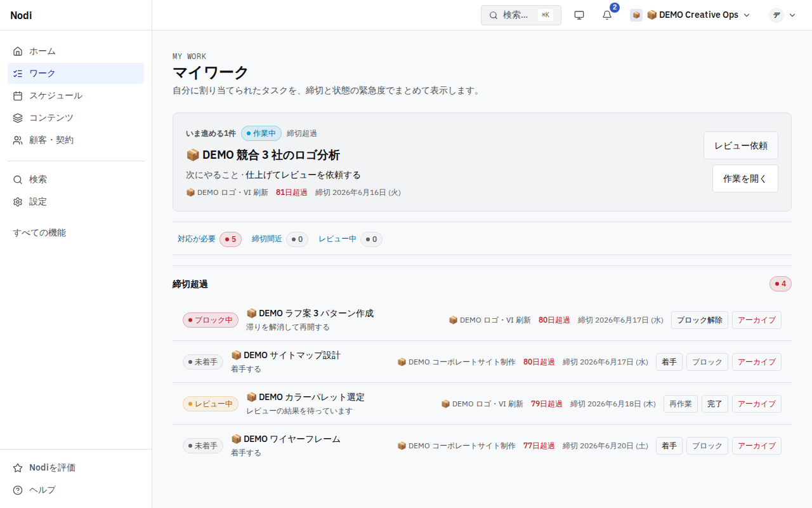The width and height of the screenshot is (812, 508).
Task: Click the レビュー依頼 button
Action: [741, 145]
